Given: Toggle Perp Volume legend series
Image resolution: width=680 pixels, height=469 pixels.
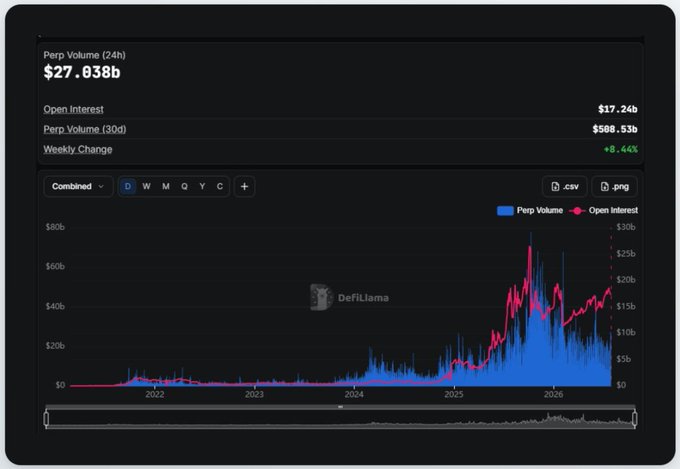Looking at the screenshot, I should 530,210.
